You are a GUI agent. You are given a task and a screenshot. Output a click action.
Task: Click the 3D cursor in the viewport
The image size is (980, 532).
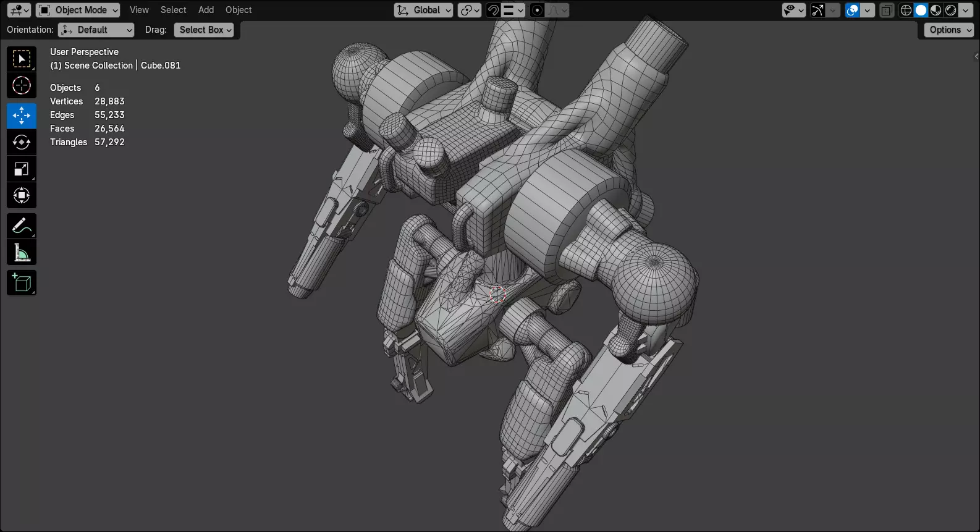coord(497,294)
